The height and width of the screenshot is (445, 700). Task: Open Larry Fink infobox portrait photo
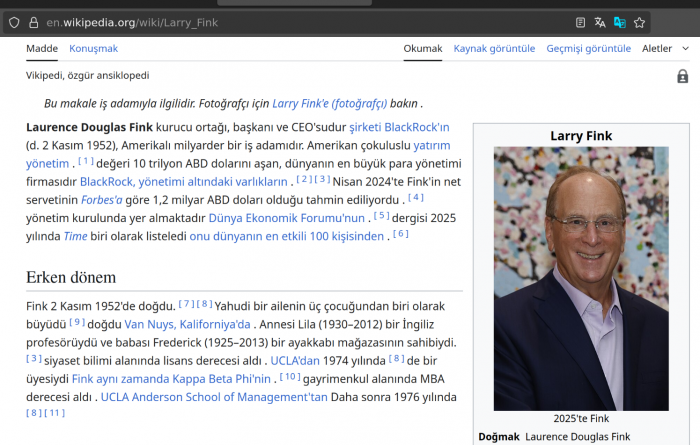581,279
